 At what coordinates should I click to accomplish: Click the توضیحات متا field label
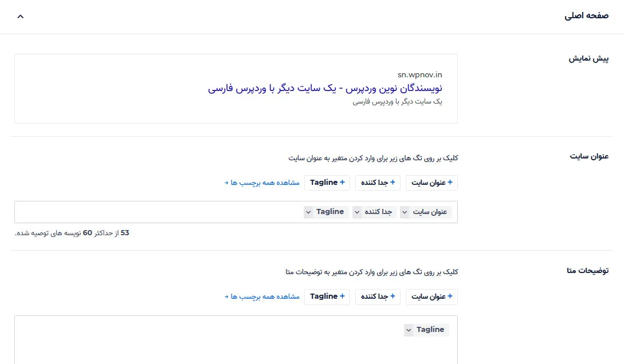588,271
